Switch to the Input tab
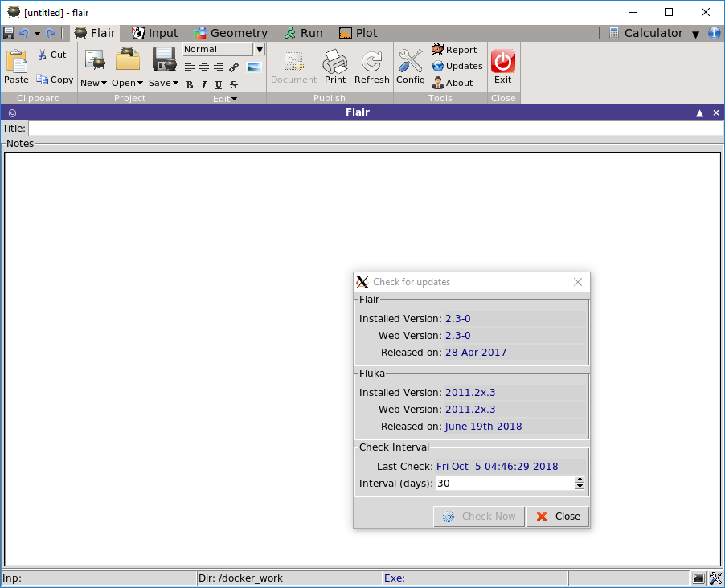 click(155, 33)
